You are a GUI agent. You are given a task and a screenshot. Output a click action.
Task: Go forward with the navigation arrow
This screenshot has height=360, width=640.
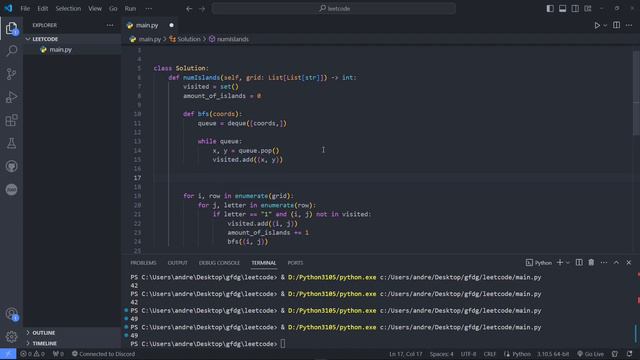tap(202, 9)
